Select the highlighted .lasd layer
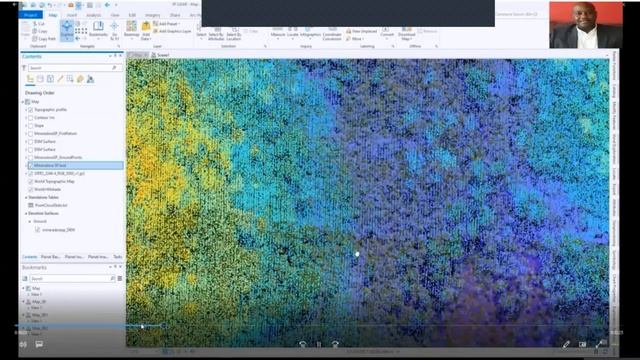The height and width of the screenshot is (360, 640). tap(75, 165)
